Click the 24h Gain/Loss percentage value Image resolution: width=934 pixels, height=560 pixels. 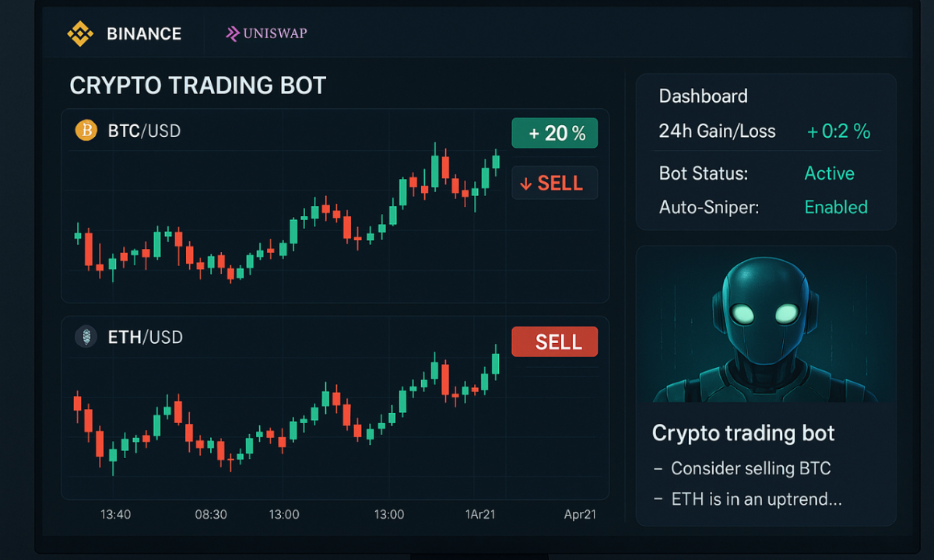pos(838,131)
